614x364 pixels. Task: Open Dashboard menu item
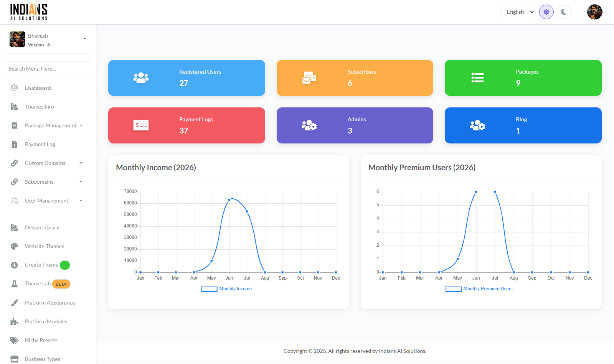[x=48, y=88]
